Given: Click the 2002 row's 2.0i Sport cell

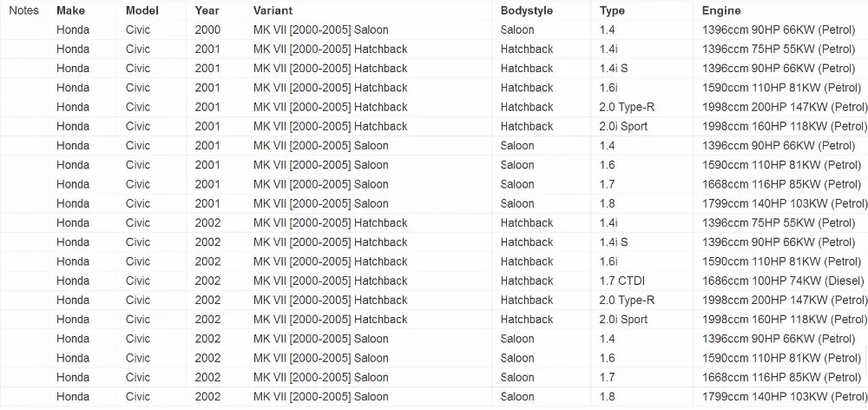Looking at the screenshot, I should [x=623, y=320].
